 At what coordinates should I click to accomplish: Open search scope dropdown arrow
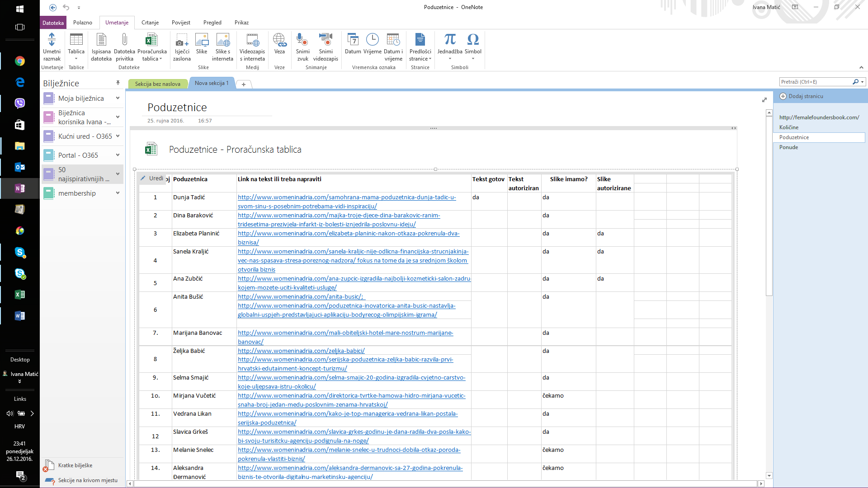pyautogui.click(x=863, y=82)
